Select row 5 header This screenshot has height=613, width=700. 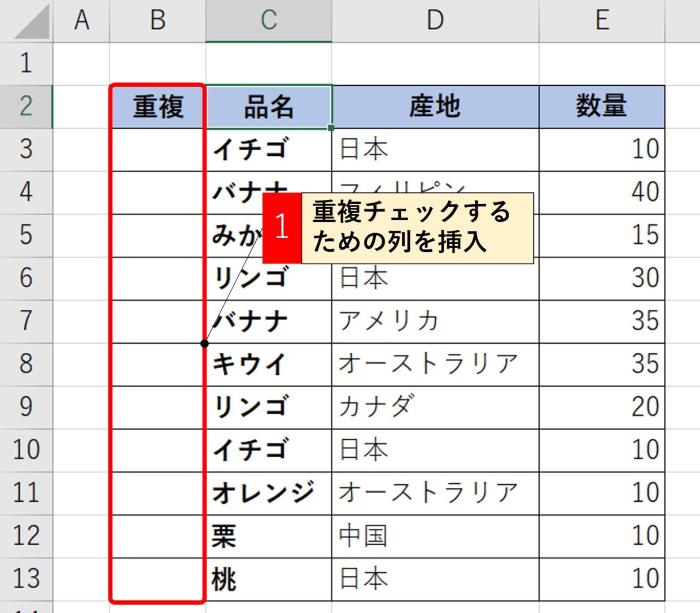[27, 235]
